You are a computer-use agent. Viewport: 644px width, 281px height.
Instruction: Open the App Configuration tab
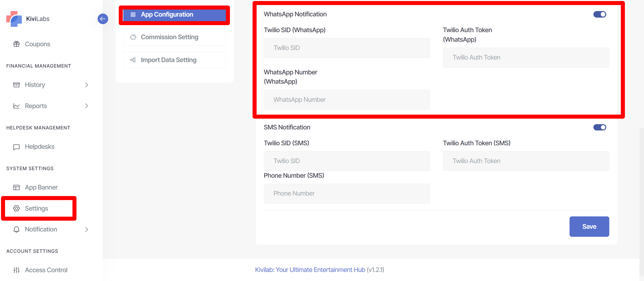pyautogui.click(x=174, y=15)
